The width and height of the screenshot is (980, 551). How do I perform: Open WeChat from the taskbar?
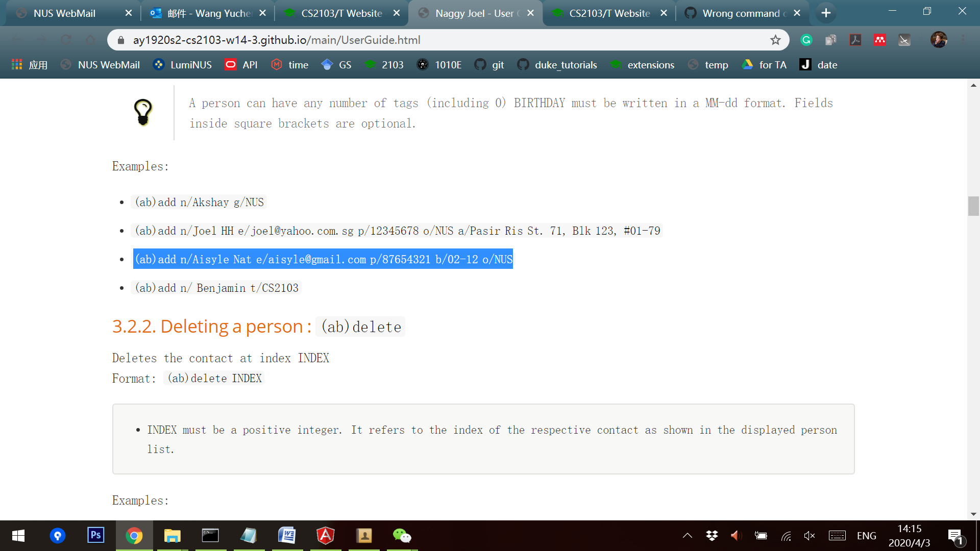coord(402,535)
